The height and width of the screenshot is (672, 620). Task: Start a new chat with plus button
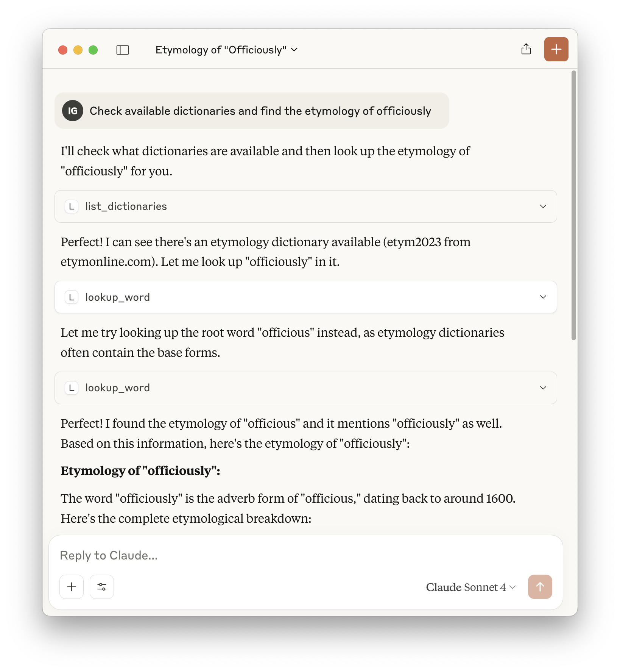point(556,49)
